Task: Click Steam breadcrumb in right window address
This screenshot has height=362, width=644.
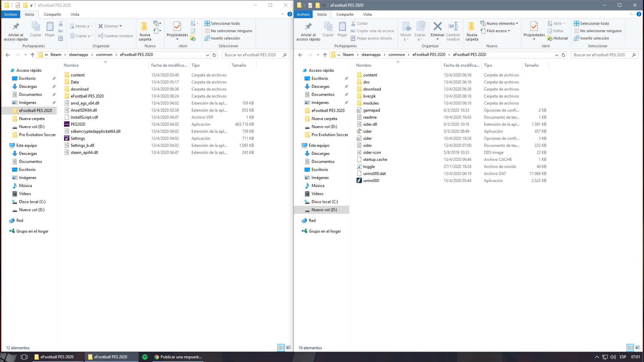Action: point(348,55)
